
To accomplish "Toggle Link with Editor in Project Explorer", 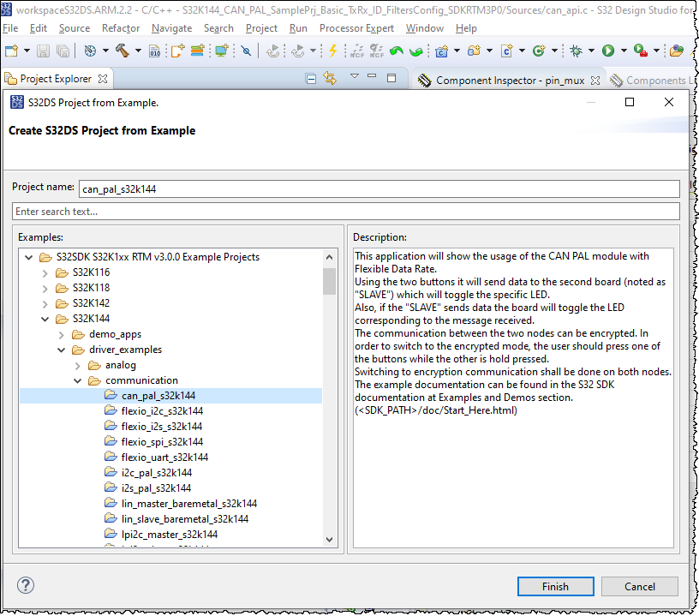I will (x=330, y=79).
